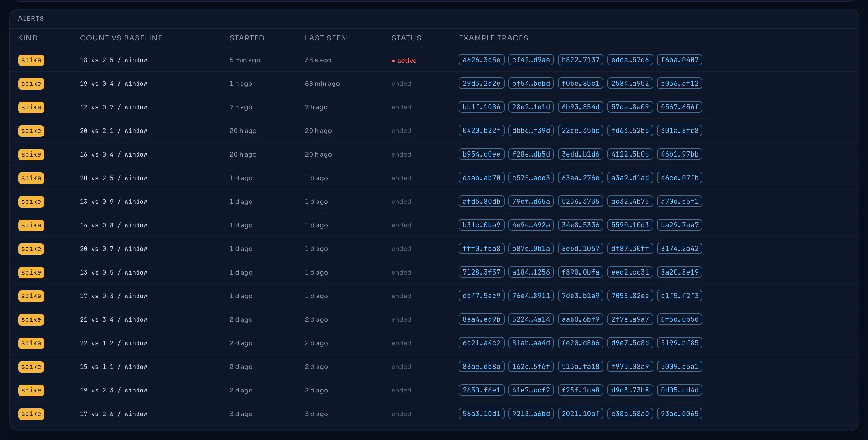Open example trace 7128…3f57
Viewport: 868px width, 440px height.
click(x=481, y=272)
